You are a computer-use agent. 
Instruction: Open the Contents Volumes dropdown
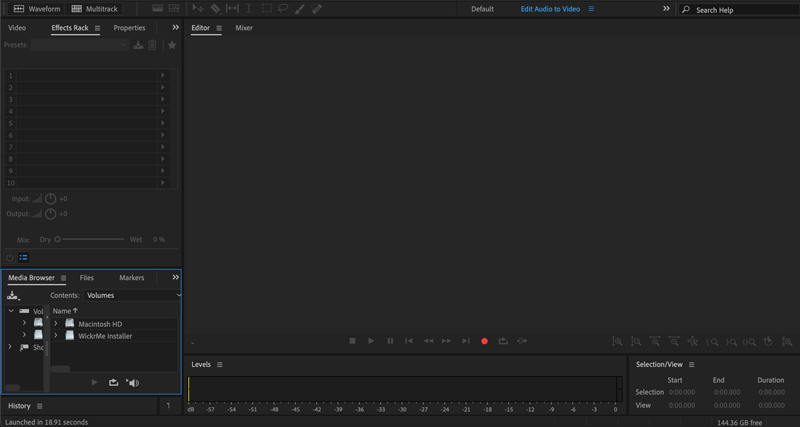coord(132,295)
